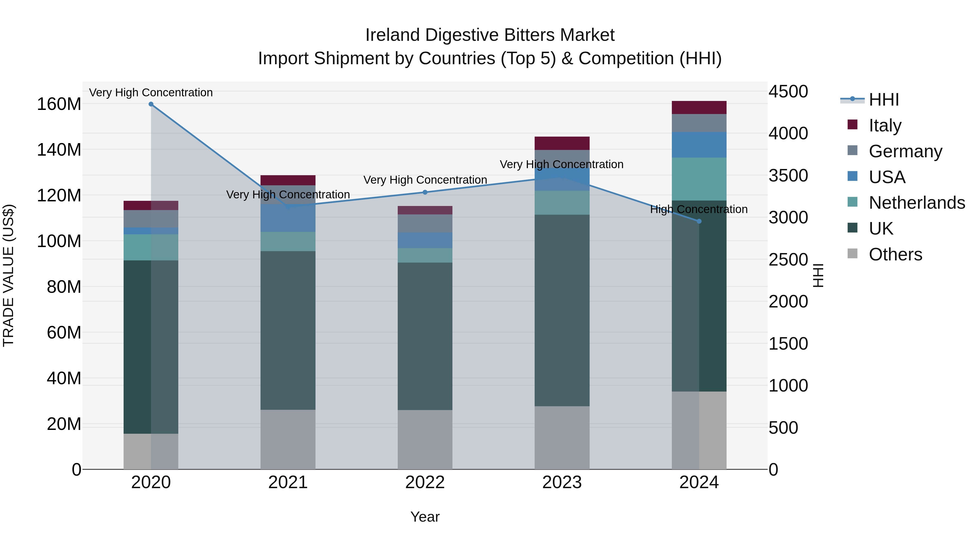
Task: Click the 'Ireland Digestive Bitters Market' title
Action: pos(490,35)
